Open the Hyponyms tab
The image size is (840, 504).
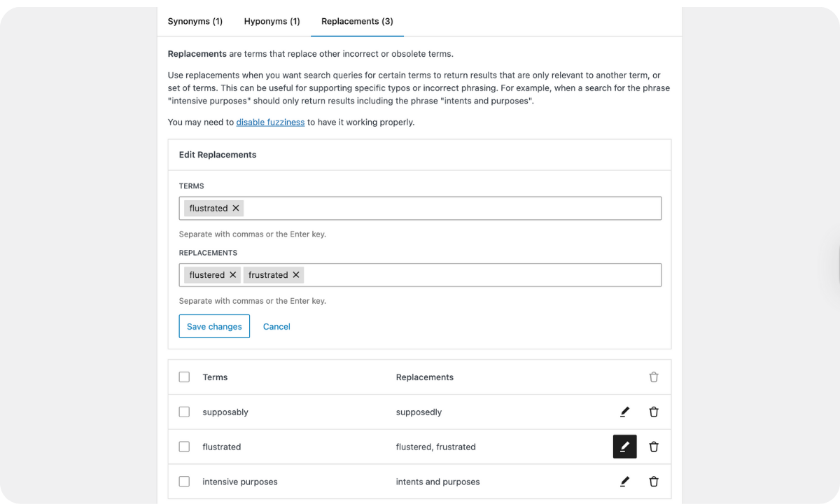point(272,21)
